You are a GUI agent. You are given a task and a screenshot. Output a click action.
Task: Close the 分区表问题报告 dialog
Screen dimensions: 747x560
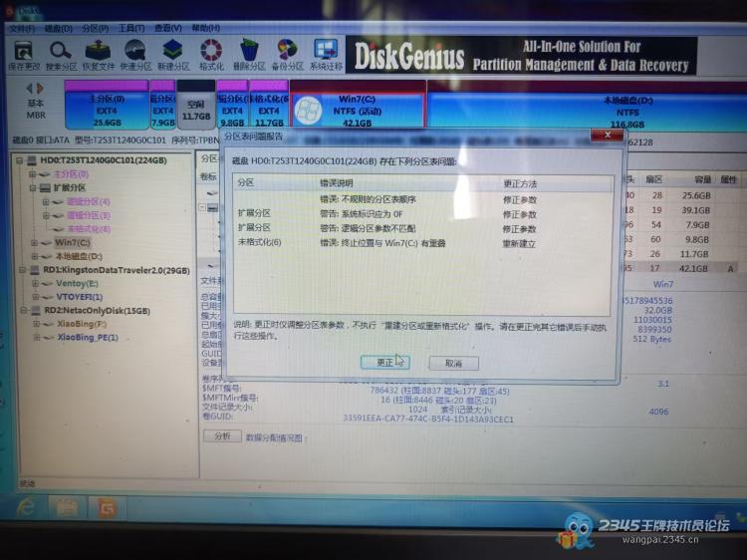[607, 136]
